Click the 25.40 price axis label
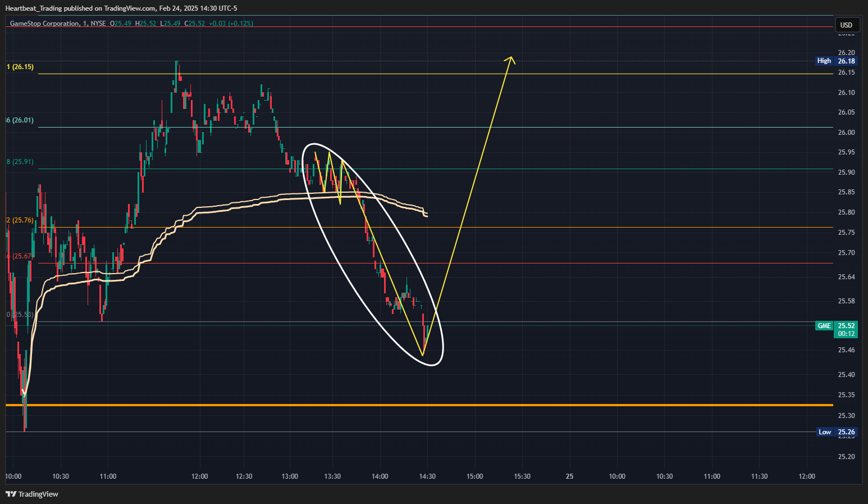Screen dimensions: 868x504 [x=846, y=375]
